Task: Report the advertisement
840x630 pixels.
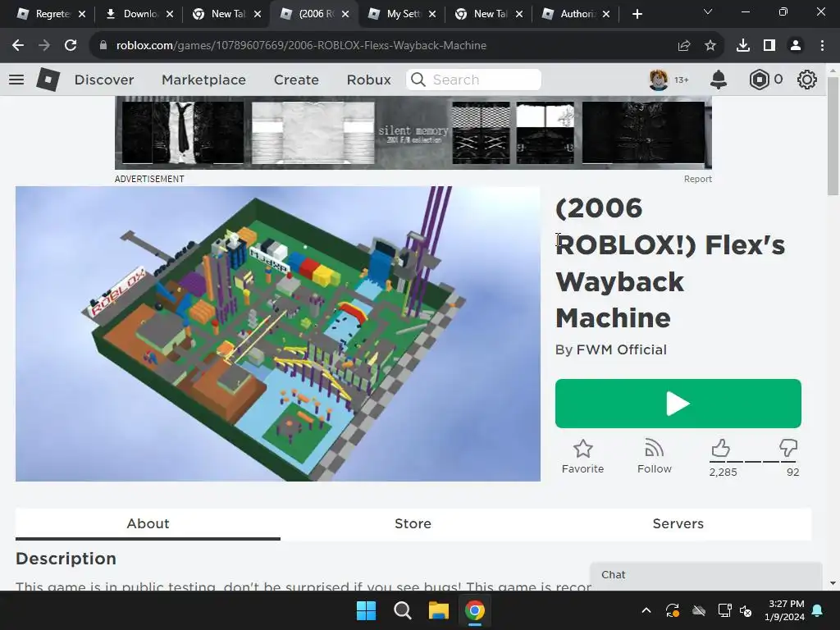Action: pos(697,179)
